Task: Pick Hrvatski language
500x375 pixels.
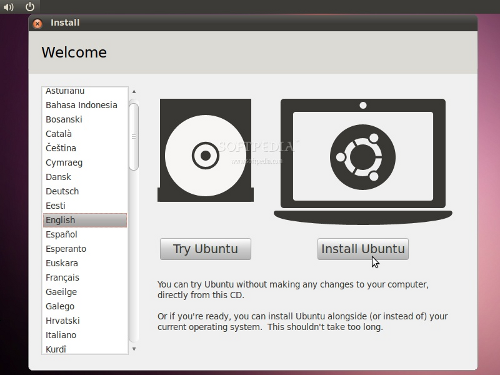Action: (x=85, y=321)
